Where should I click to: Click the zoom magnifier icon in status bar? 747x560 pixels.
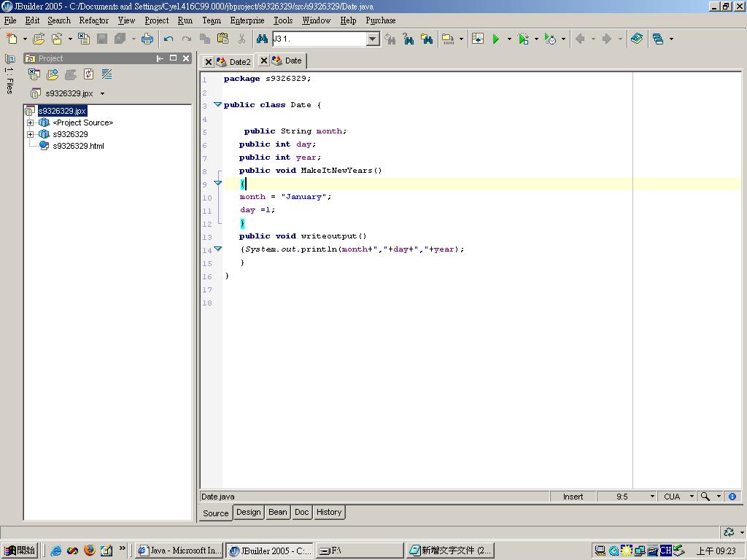[705, 496]
